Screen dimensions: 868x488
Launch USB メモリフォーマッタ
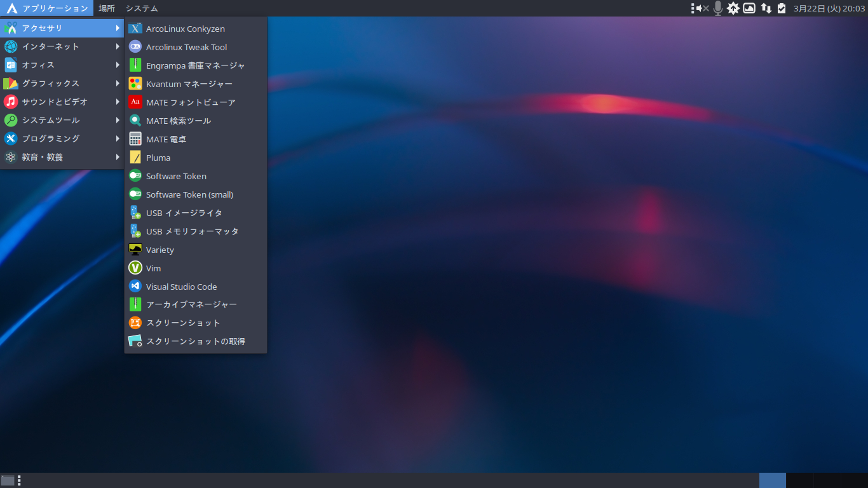click(x=196, y=231)
